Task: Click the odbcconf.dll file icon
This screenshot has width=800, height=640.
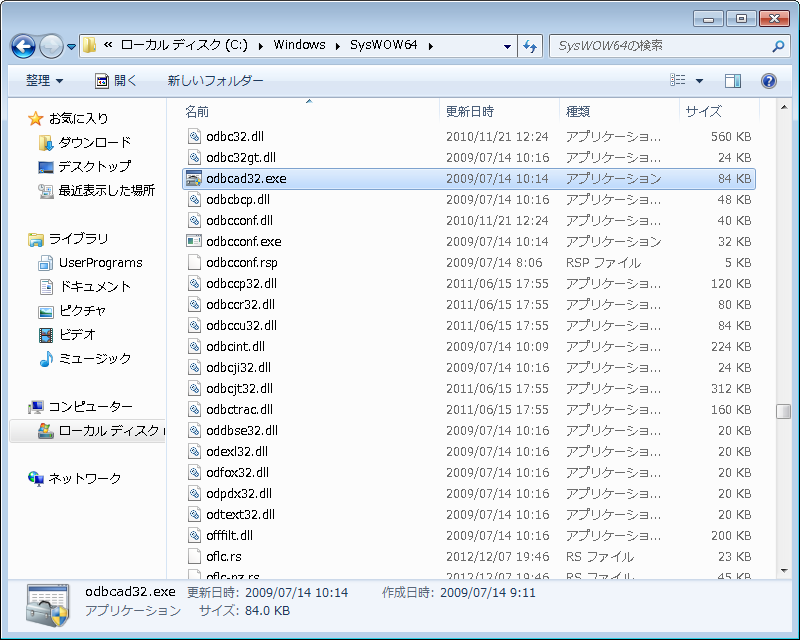Action: (x=194, y=220)
